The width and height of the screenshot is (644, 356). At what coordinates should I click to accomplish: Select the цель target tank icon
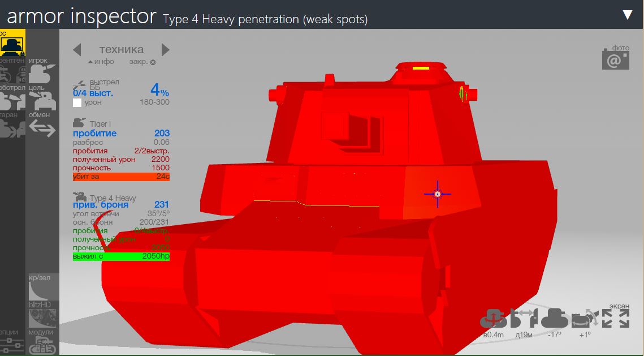coord(42,101)
